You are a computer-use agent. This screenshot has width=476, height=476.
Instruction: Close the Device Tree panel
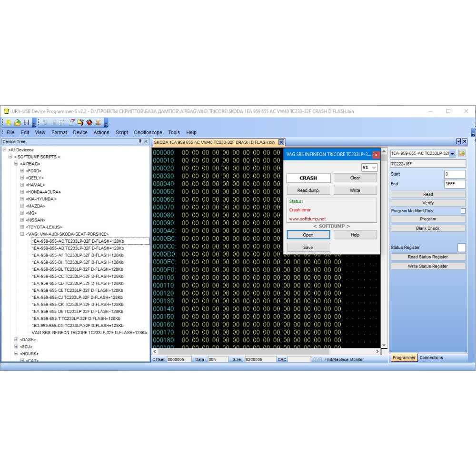(x=146, y=141)
